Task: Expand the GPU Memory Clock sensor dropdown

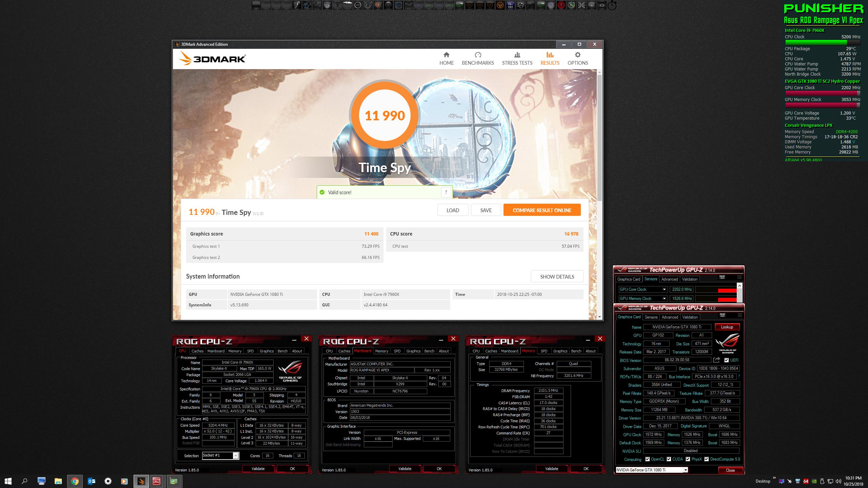Action: pos(664,299)
